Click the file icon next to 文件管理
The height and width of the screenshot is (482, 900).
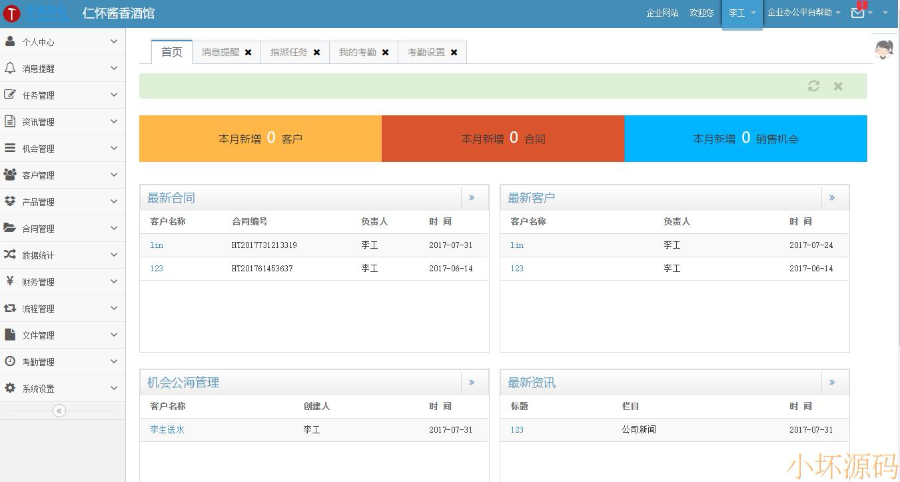tap(10, 335)
